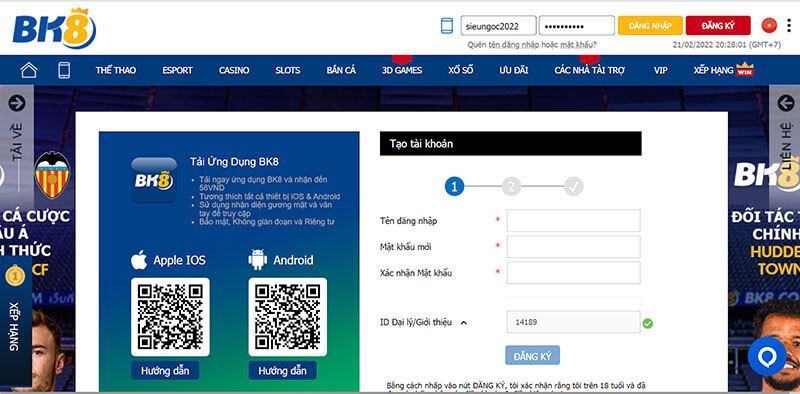
Task: Click the WIN crown icon beside Xếp Hạng
Action: click(745, 69)
